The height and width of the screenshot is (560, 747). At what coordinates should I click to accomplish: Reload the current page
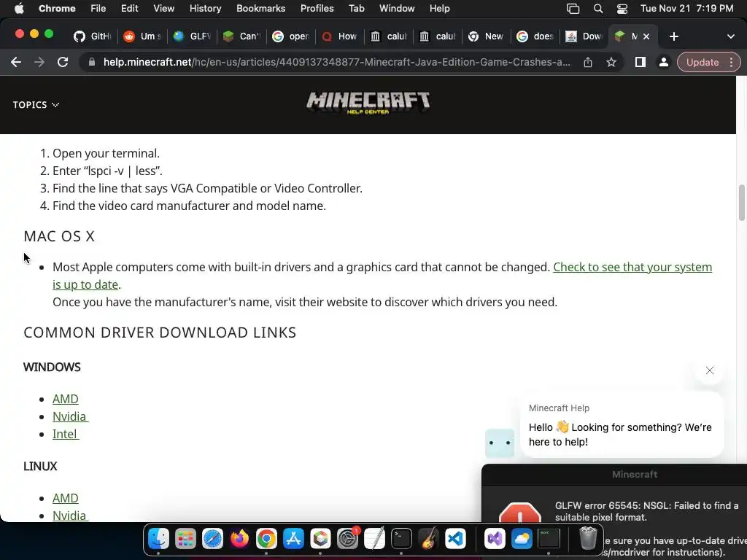63,62
